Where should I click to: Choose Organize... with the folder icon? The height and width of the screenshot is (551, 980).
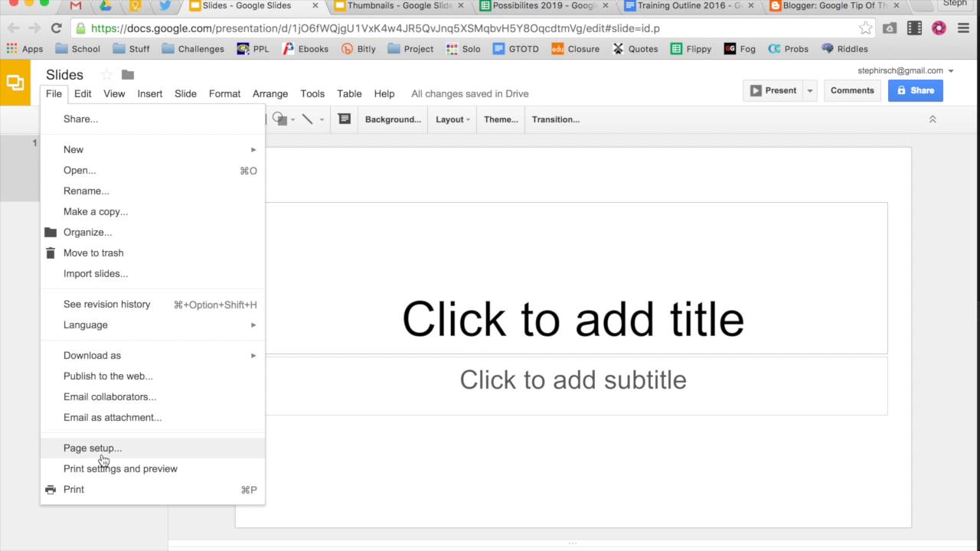click(x=152, y=233)
